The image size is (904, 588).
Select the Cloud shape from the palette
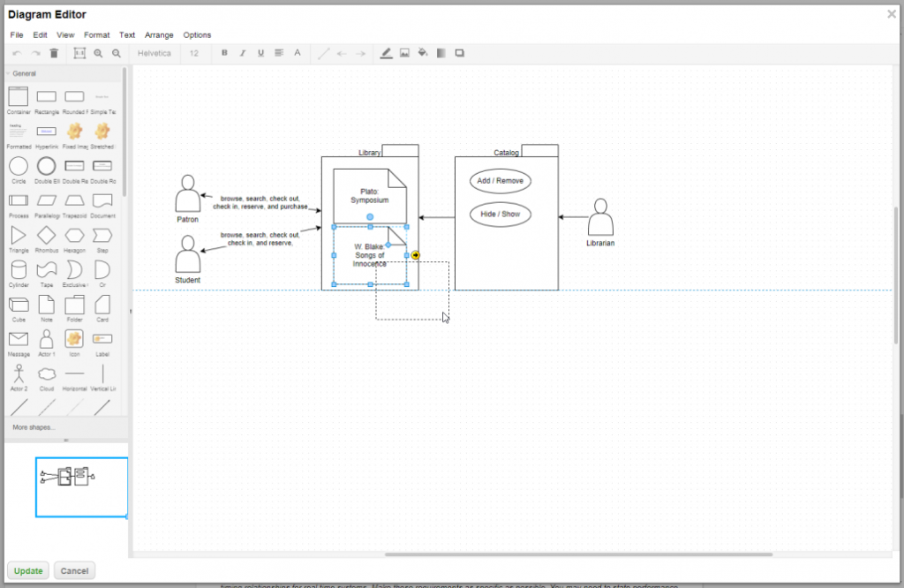tap(46, 373)
